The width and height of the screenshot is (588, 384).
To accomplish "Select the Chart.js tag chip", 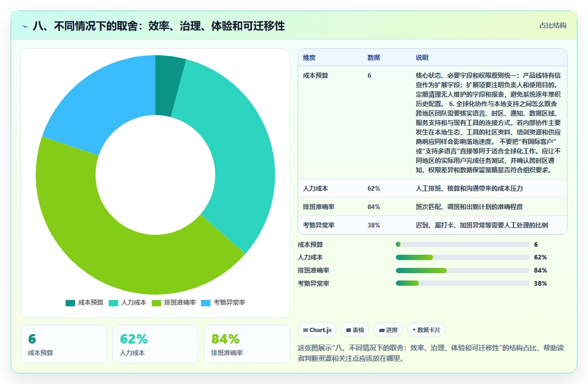I will 317,330.
